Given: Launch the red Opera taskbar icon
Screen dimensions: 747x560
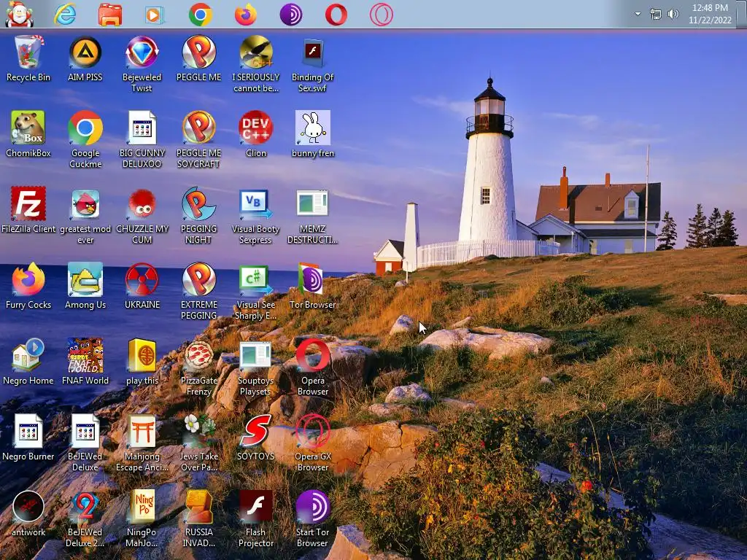Looking at the screenshot, I should (x=336, y=15).
